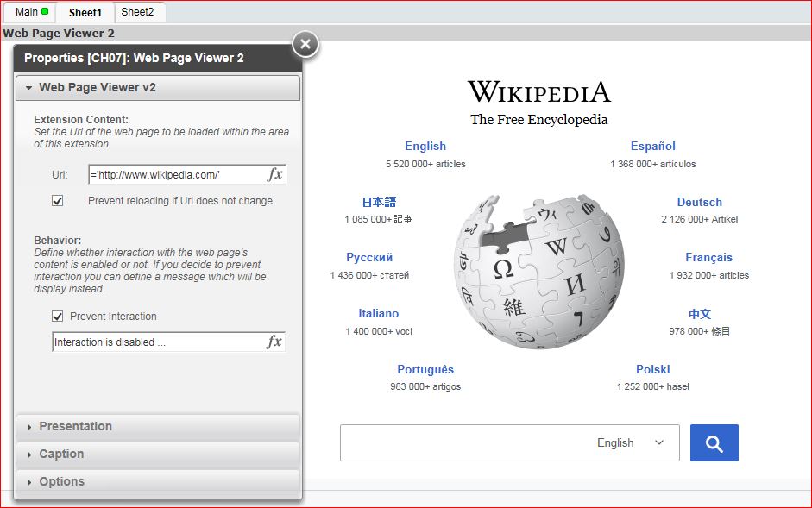Open the fx expression editor for the Url
The width and height of the screenshot is (812, 508).
pos(275,174)
